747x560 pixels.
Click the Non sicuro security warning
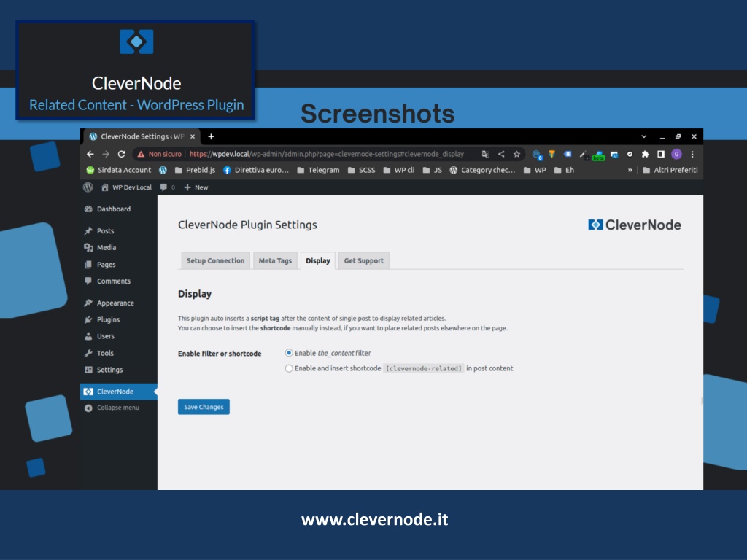click(160, 154)
